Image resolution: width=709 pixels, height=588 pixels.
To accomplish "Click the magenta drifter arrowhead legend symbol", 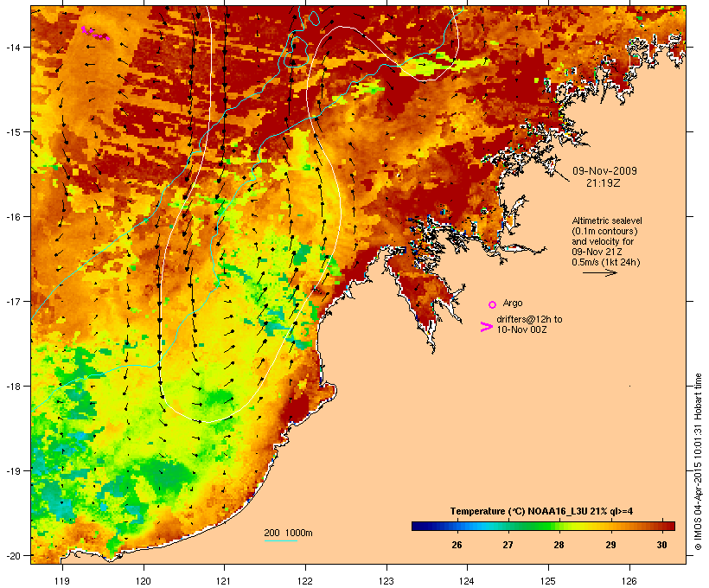I will (x=486, y=327).
